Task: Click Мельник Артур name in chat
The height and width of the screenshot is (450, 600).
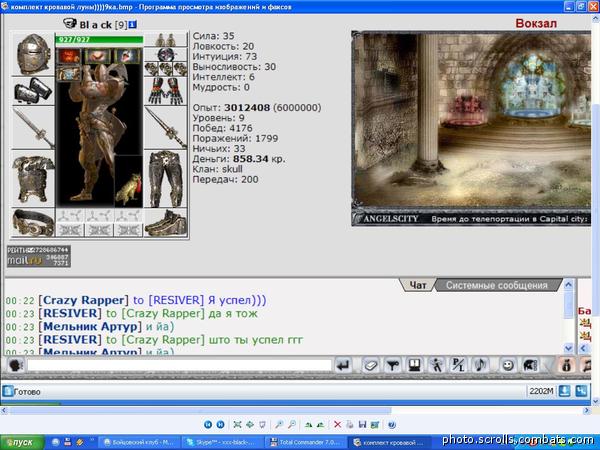Action: pyautogui.click(x=90, y=326)
